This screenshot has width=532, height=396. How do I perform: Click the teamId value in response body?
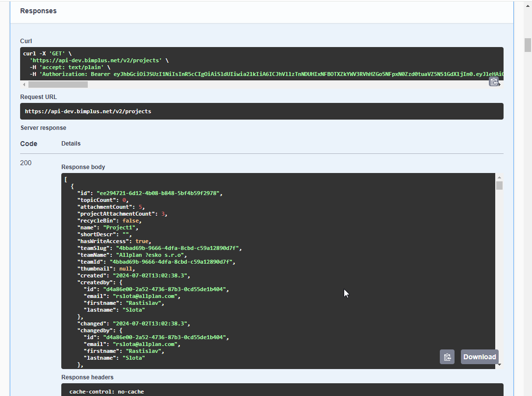pyautogui.click(x=171, y=262)
